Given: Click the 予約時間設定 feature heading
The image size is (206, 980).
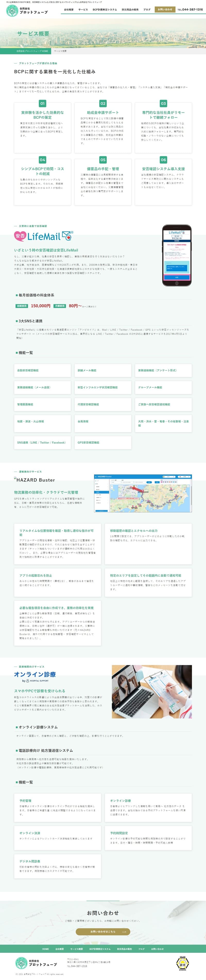Looking at the screenshot, I should pos(119,833).
